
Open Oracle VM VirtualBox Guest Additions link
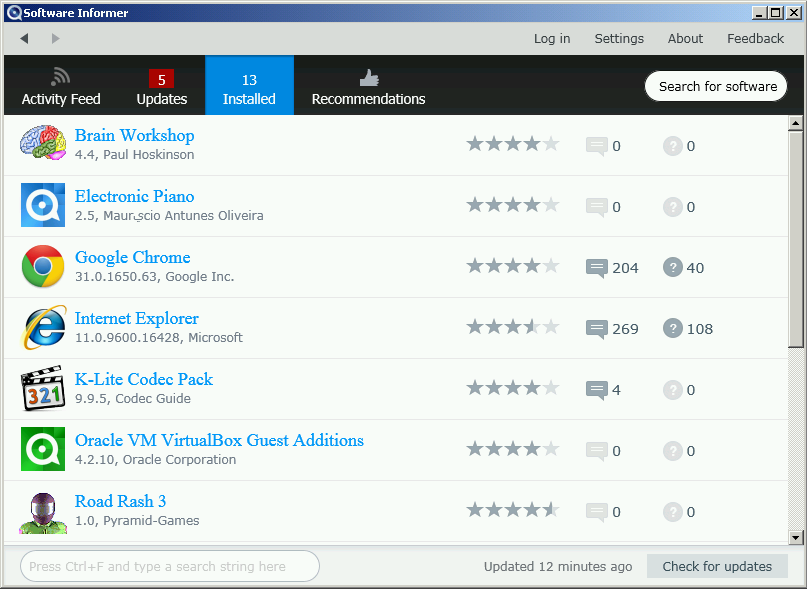click(x=219, y=440)
